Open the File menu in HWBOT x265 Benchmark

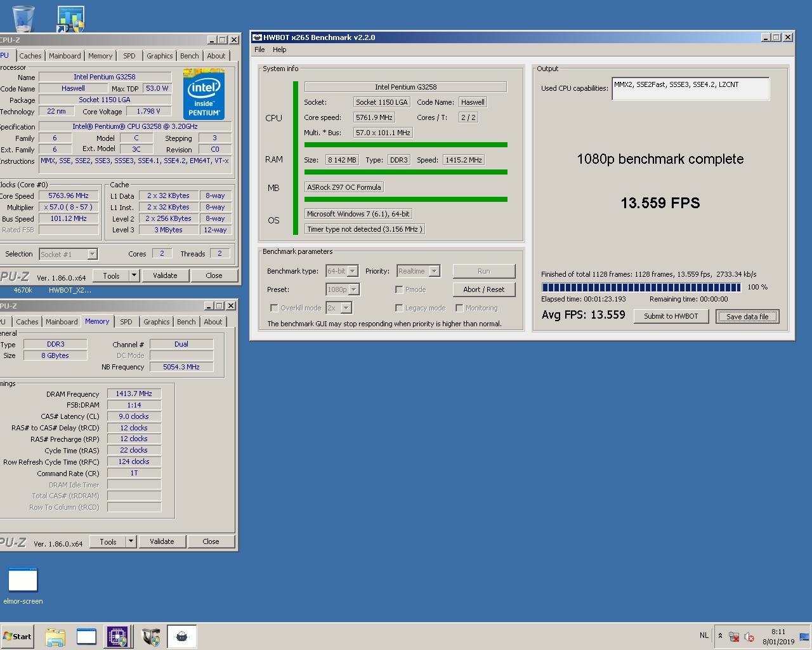pyautogui.click(x=259, y=50)
